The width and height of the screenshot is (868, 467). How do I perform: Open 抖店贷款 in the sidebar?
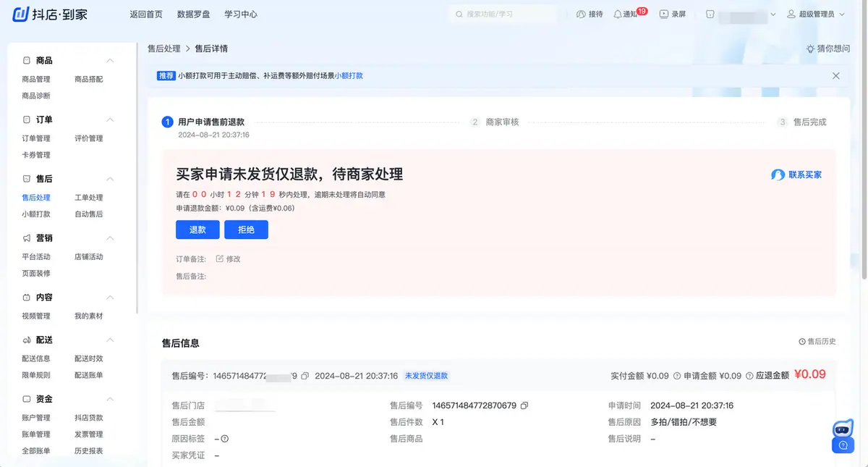pos(89,418)
